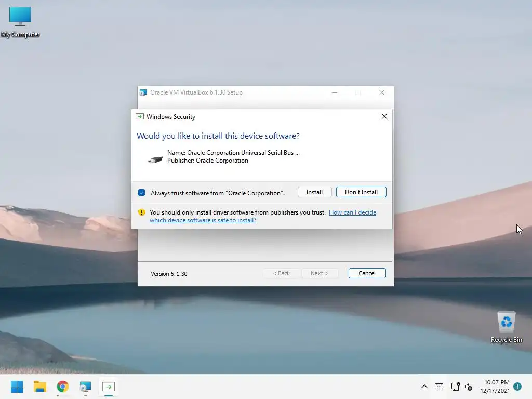532x399 pixels.
Task: Click the Windows Security title bar icon
Action: pyautogui.click(x=139, y=116)
